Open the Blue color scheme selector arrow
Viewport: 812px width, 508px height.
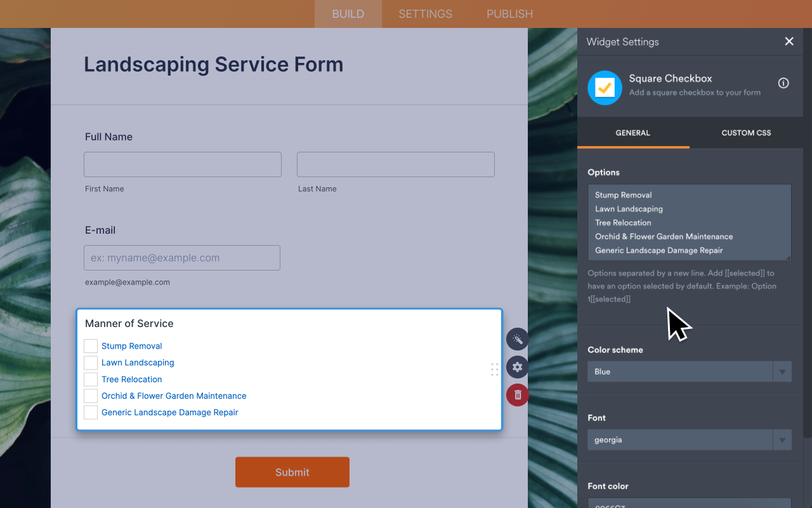pos(782,371)
